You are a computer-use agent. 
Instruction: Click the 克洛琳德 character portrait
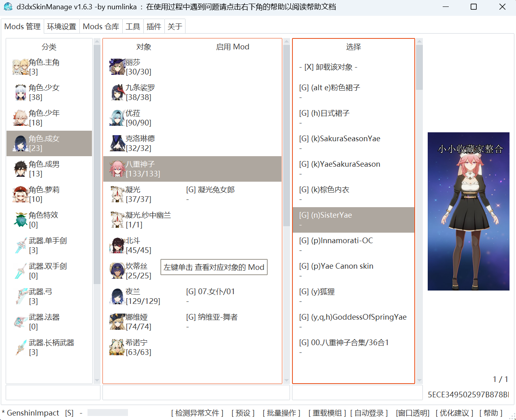click(117, 144)
